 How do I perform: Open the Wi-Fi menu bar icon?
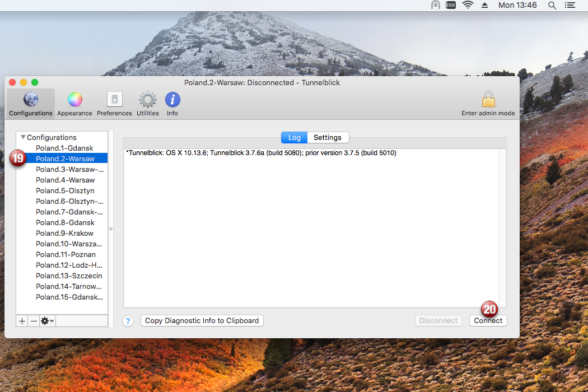(x=468, y=5)
